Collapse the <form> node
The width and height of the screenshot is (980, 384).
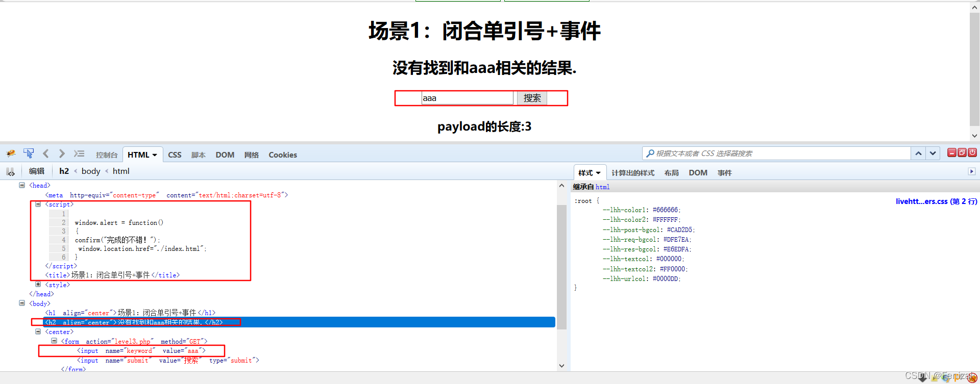pyautogui.click(x=54, y=341)
